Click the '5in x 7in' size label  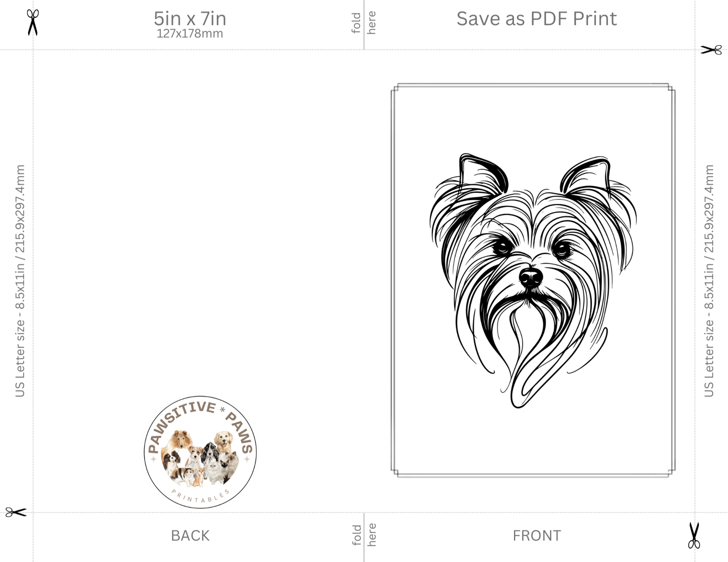point(190,18)
